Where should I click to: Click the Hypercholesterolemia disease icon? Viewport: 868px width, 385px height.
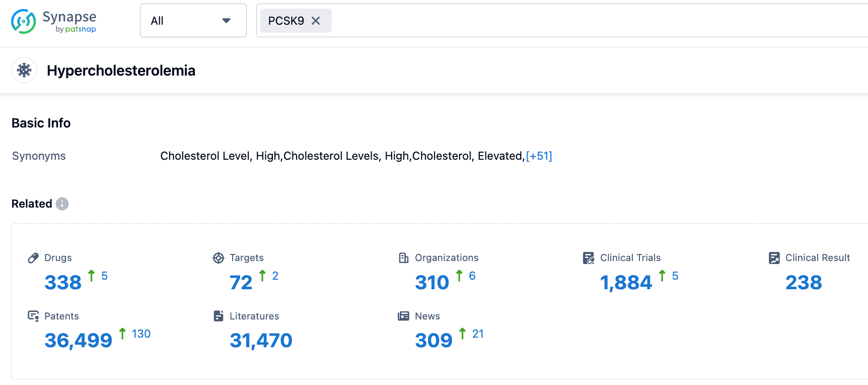pyautogui.click(x=24, y=70)
